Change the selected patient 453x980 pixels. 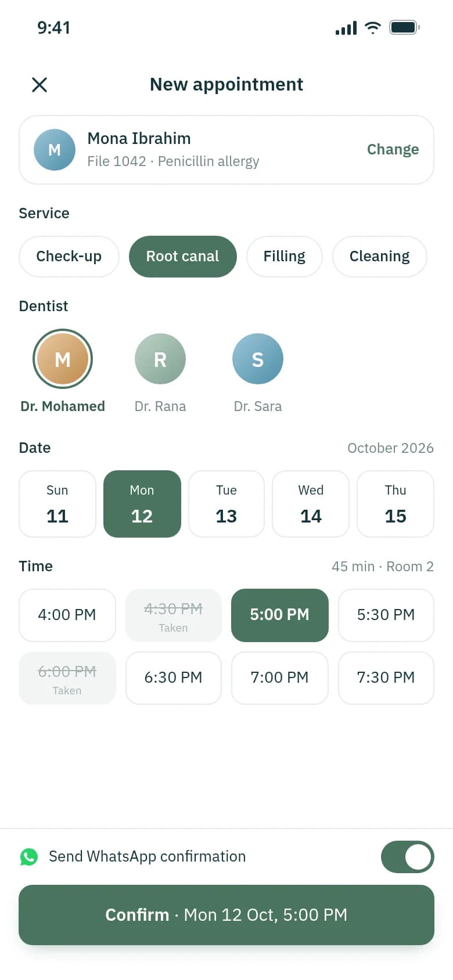(x=393, y=150)
